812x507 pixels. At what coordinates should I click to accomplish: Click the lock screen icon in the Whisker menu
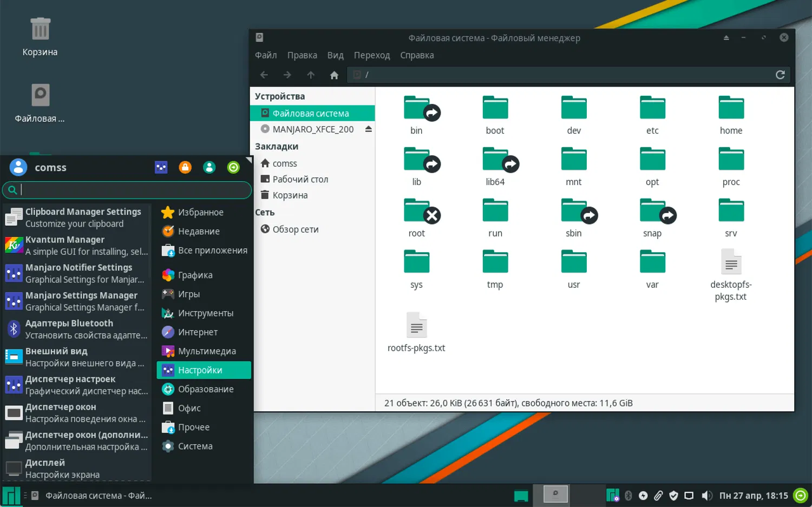(185, 168)
